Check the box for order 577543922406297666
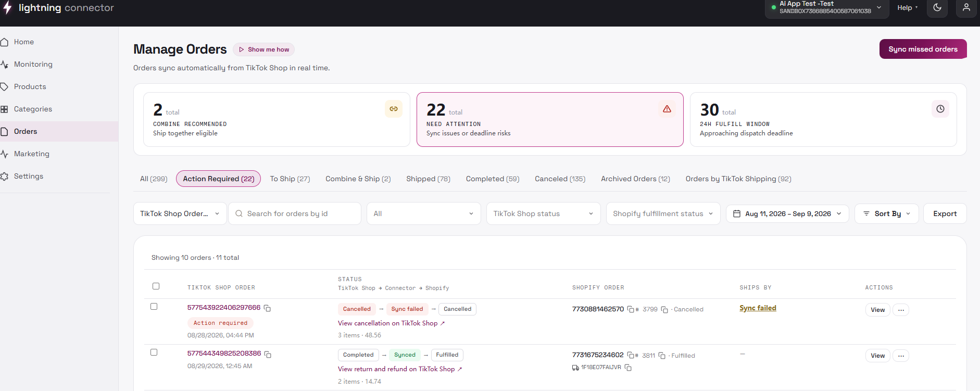Screen dimensions: 980x391 pyautogui.click(x=154, y=306)
